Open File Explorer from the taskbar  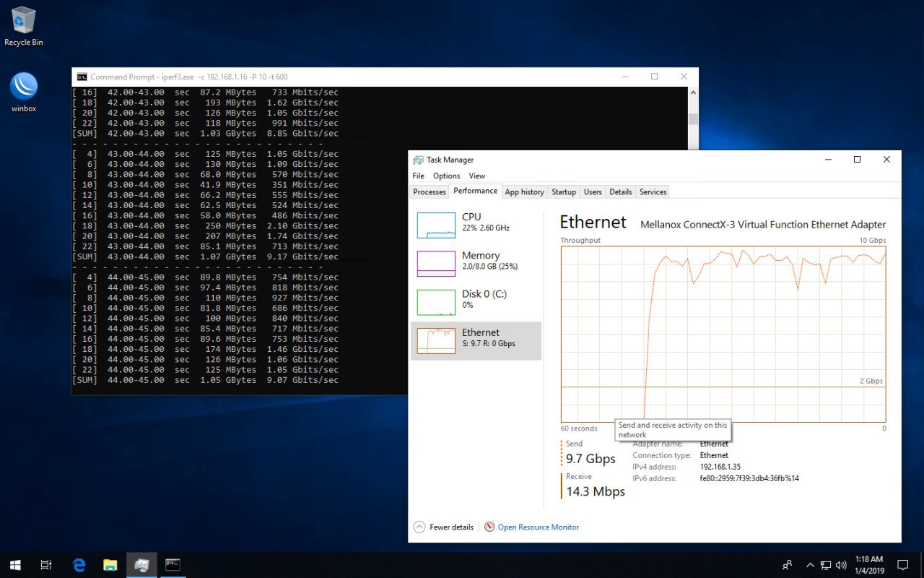[110, 565]
